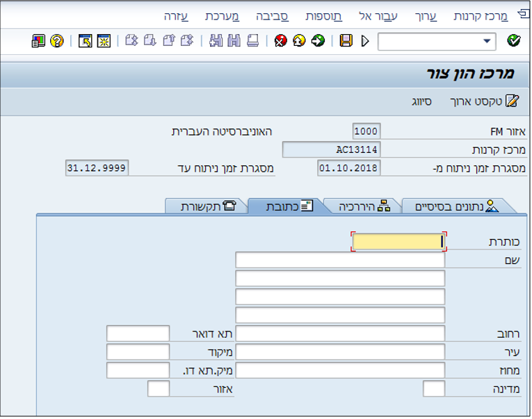Open the עזרה menu
Screen dimensions: 532x419
tap(176, 16)
